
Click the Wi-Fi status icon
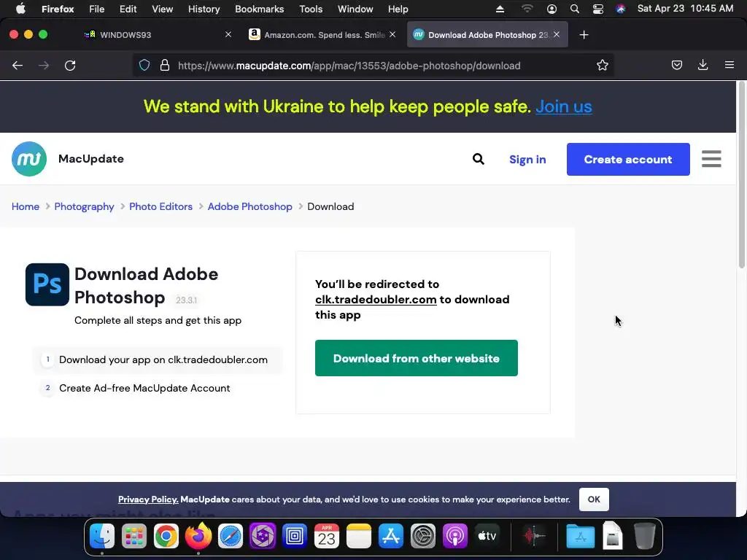pyautogui.click(x=527, y=9)
